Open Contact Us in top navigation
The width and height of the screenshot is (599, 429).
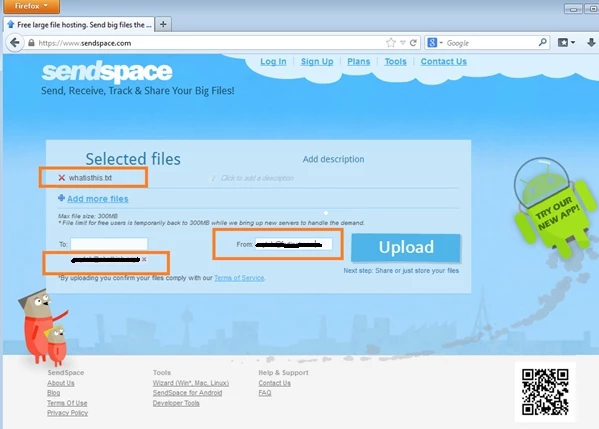point(444,62)
